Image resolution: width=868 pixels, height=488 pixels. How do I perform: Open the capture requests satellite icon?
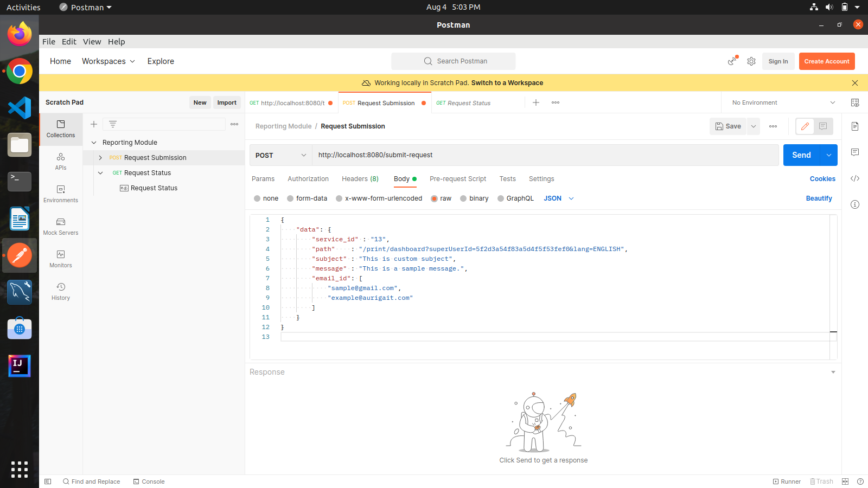coord(733,61)
